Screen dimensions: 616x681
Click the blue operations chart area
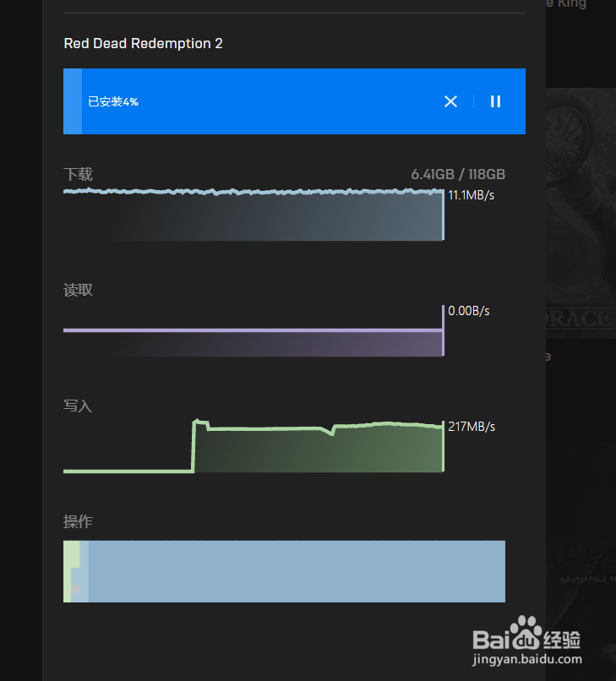pyautogui.click(x=296, y=571)
